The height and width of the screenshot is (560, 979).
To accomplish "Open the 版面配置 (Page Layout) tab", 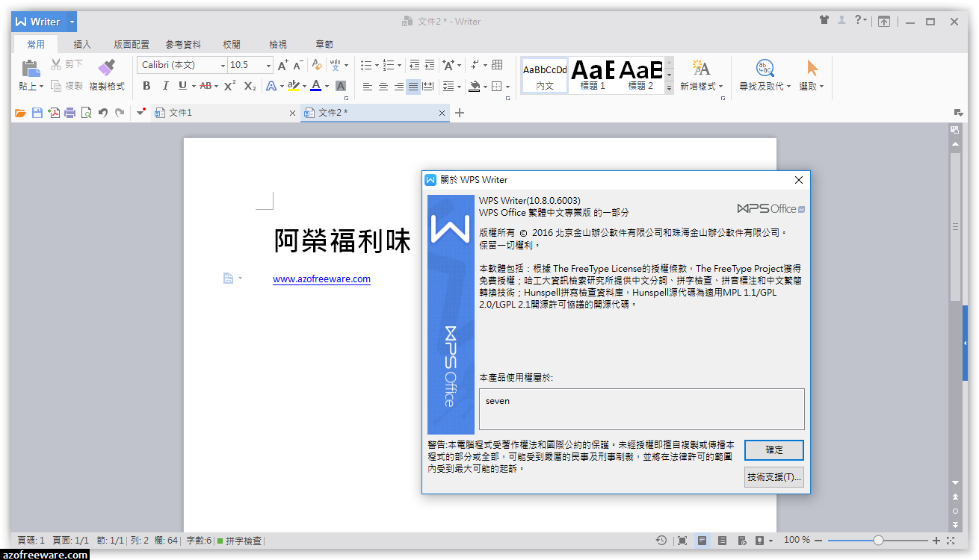I will 132,45.
